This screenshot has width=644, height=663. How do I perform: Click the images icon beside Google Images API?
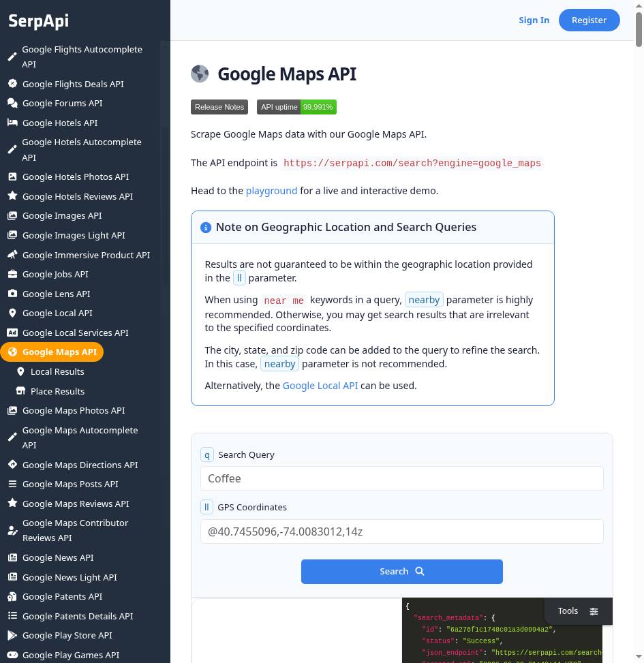coord(13,215)
